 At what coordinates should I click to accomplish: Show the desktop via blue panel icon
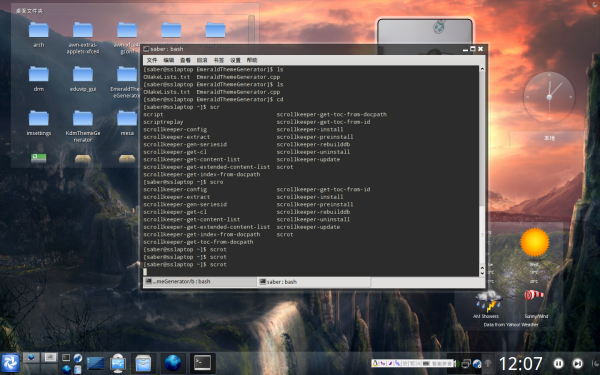coord(95,363)
